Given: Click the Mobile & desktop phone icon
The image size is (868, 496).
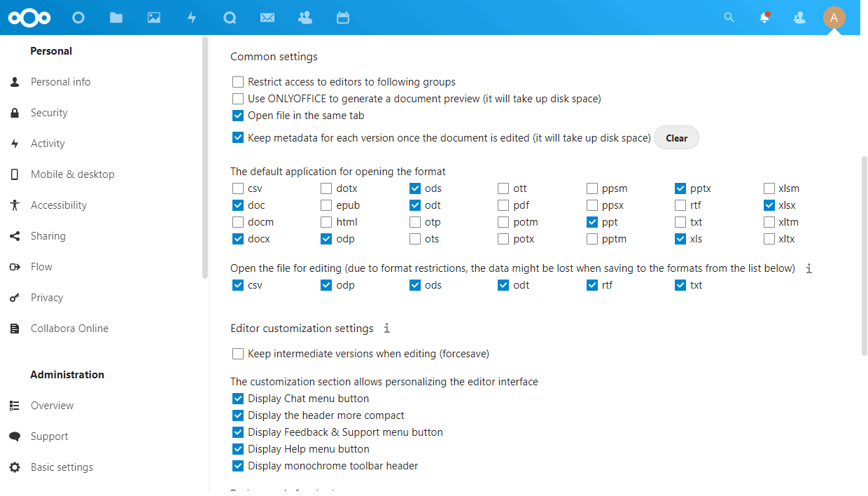Looking at the screenshot, I should coord(15,174).
